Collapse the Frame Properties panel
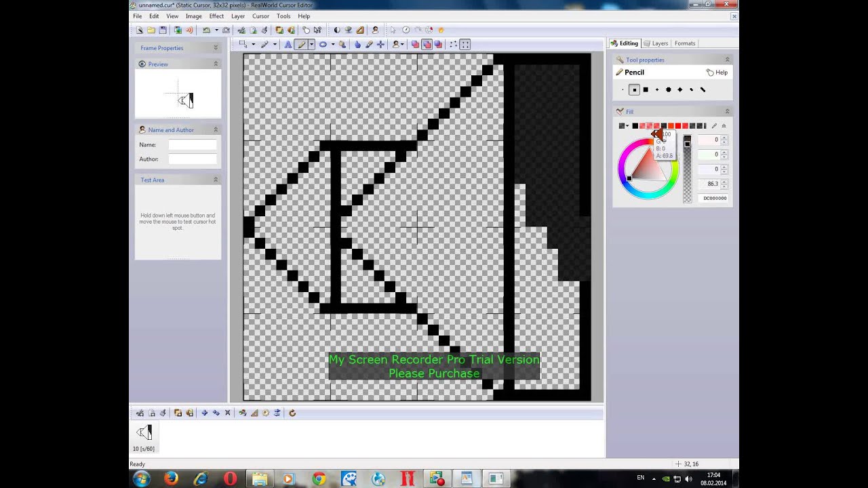The width and height of the screenshot is (868, 488). click(x=216, y=47)
